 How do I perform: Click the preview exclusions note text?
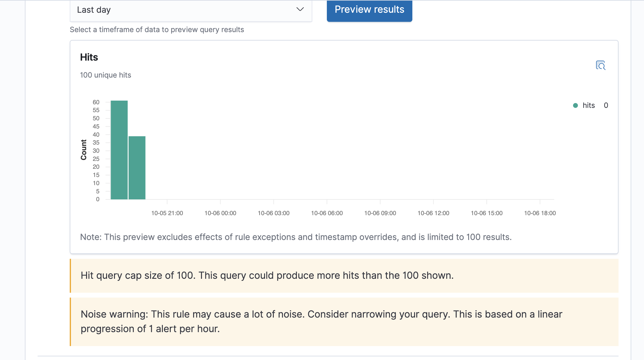point(296,237)
